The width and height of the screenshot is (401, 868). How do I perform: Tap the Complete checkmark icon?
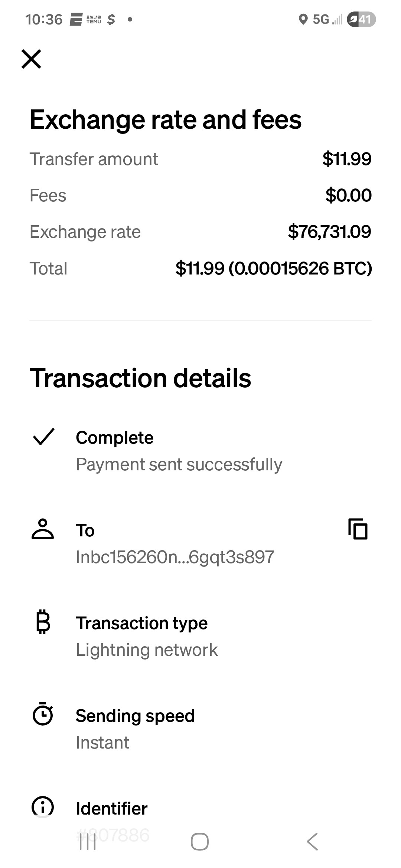(x=44, y=436)
